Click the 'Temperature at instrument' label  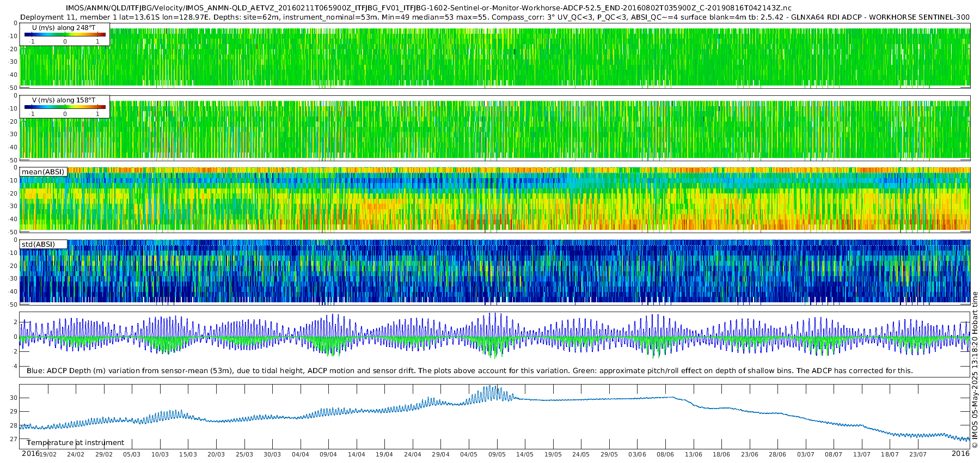(x=75, y=442)
